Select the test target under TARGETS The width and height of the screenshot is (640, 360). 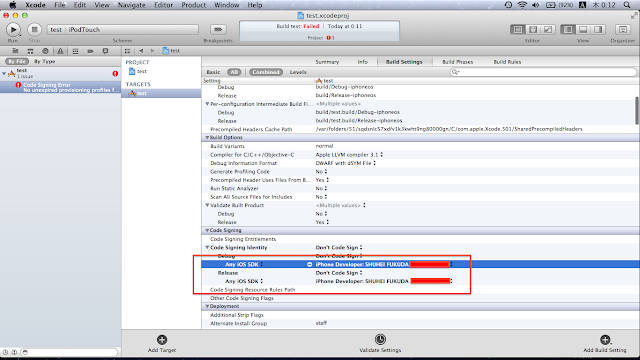coord(161,93)
